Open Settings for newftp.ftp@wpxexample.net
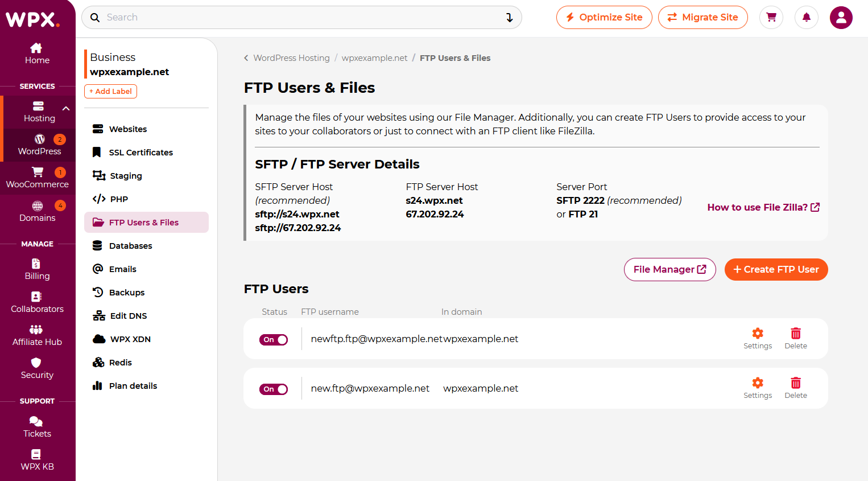This screenshot has height=481, width=868. click(x=758, y=339)
